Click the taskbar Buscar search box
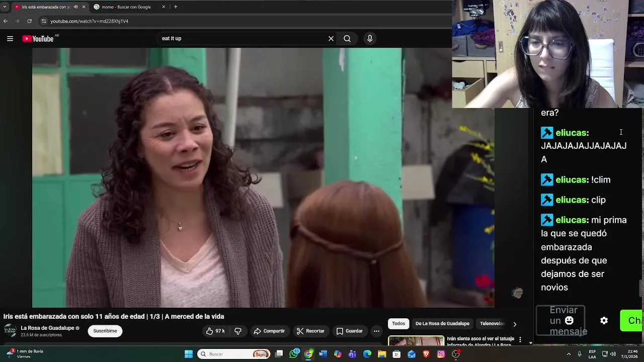Screen dimensions: 644x362 tap(234, 354)
